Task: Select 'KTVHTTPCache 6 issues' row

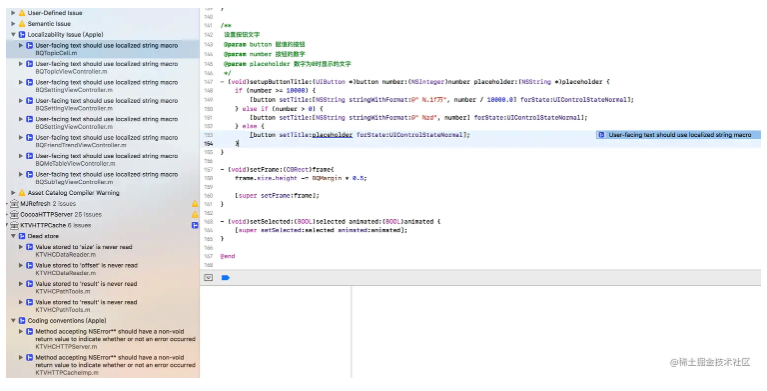Action: 103,225
